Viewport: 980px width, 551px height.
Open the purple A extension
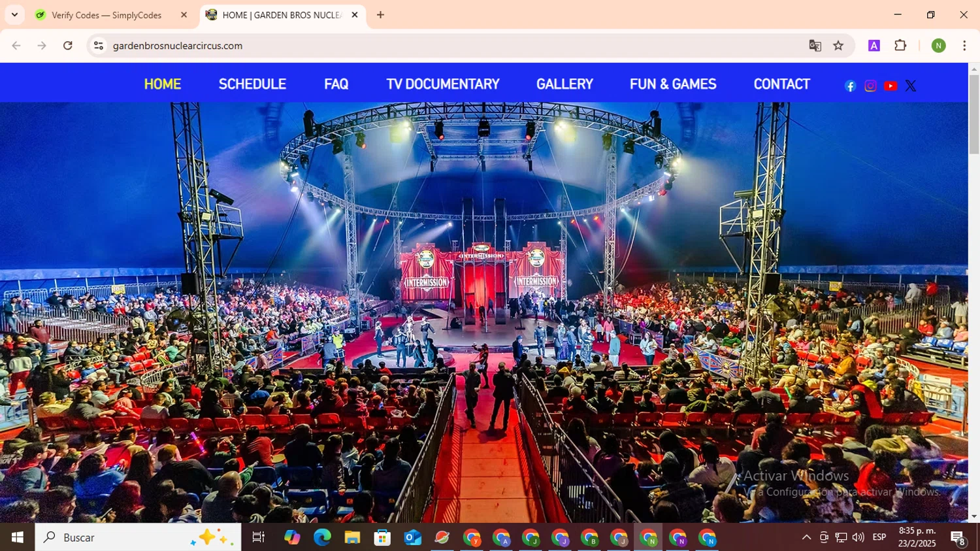[874, 46]
